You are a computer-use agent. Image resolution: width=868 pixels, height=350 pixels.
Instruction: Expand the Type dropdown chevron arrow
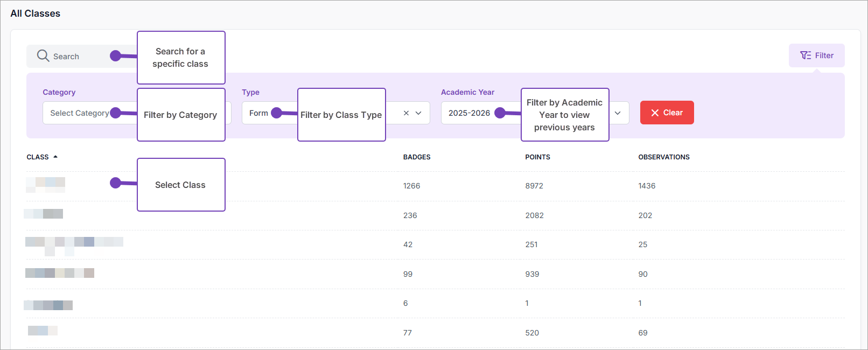pos(418,113)
